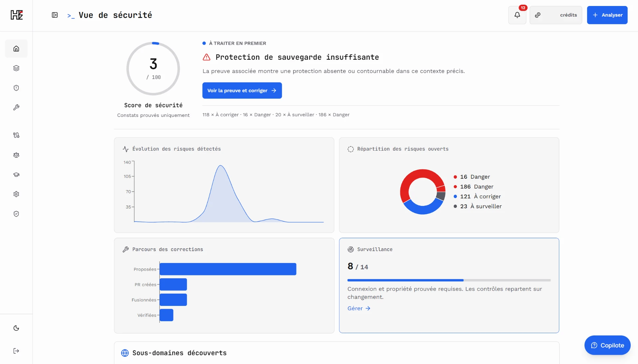This screenshot has height=364, width=638.
Task: Toggle dark mode moon icon
Action: pyautogui.click(x=16, y=328)
